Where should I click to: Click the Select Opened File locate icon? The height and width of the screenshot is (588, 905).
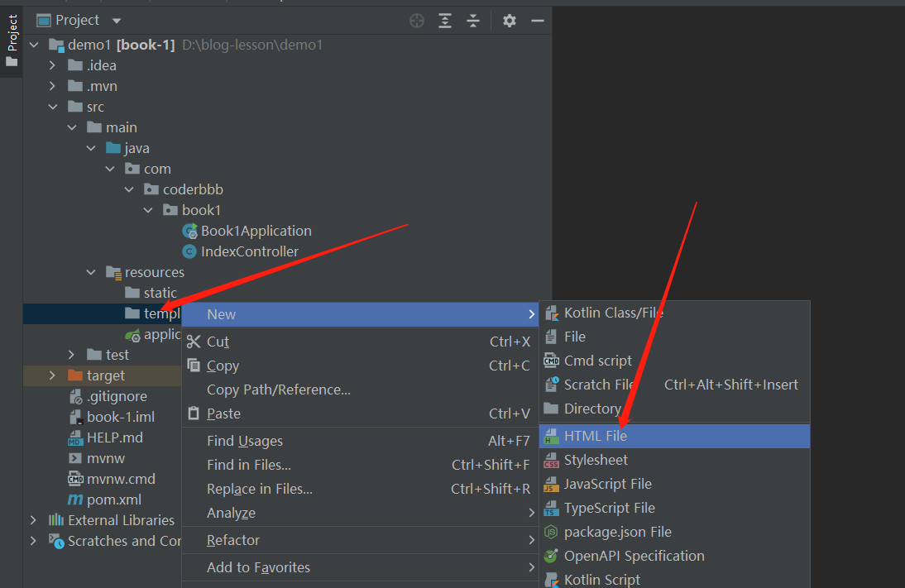tap(418, 21)
